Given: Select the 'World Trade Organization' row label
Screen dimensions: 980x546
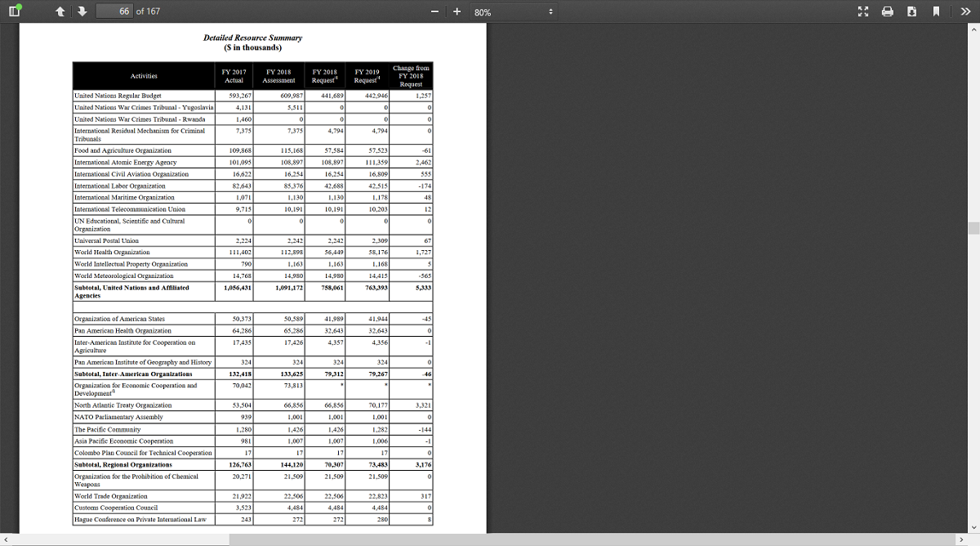Looking at the screenshot, I should coord(111,496).
